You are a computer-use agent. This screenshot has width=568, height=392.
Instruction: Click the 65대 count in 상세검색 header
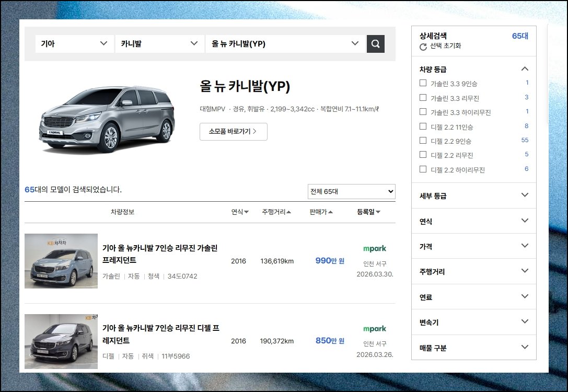(x=520, y=36)
